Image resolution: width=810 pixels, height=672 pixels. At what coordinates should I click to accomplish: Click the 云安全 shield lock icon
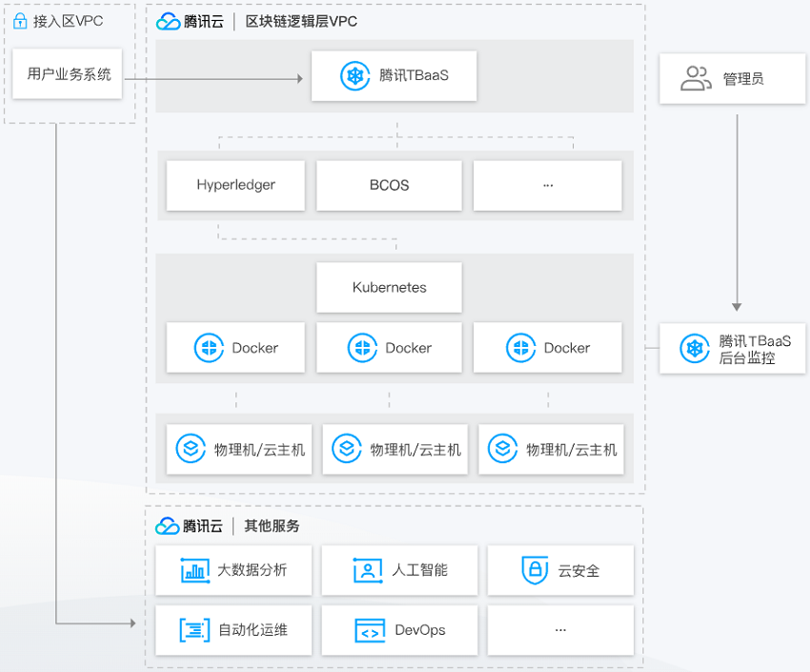[536, 570]
